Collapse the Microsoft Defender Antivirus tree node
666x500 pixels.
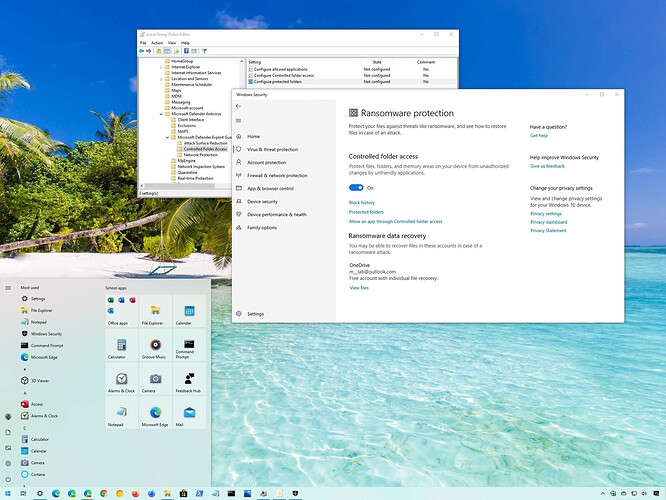pos(160,114)
